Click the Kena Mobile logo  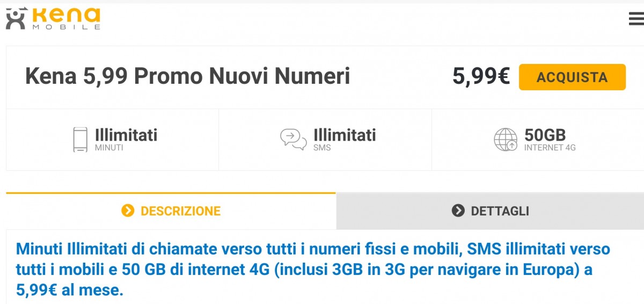pos(53,19)
